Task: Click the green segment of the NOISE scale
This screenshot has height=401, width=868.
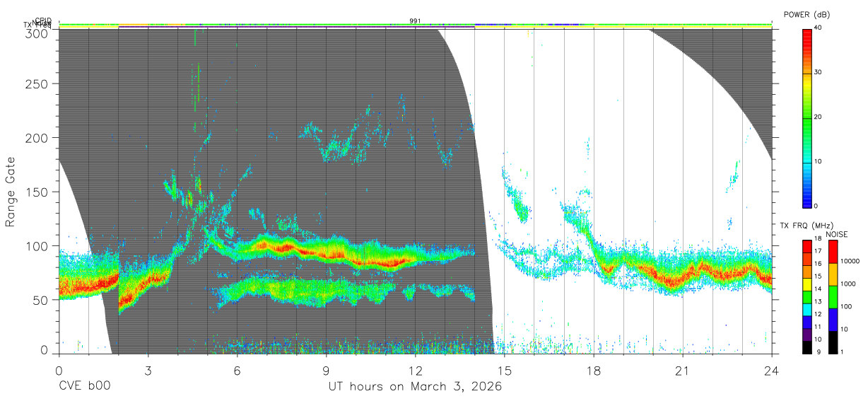Action: click(x=833, y=296)
